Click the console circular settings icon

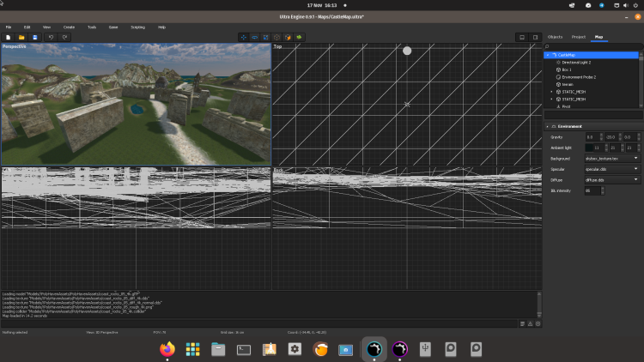pos(538,324)
